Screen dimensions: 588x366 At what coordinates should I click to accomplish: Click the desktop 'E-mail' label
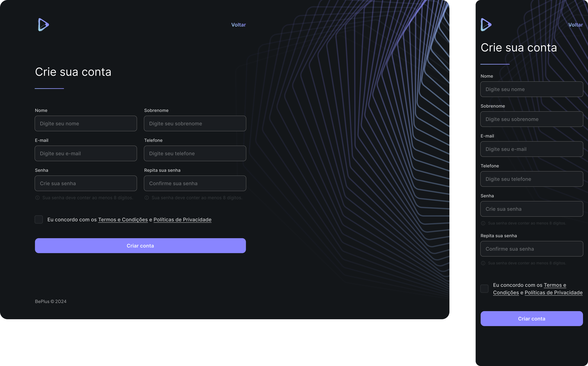click(x=42, y=140)
